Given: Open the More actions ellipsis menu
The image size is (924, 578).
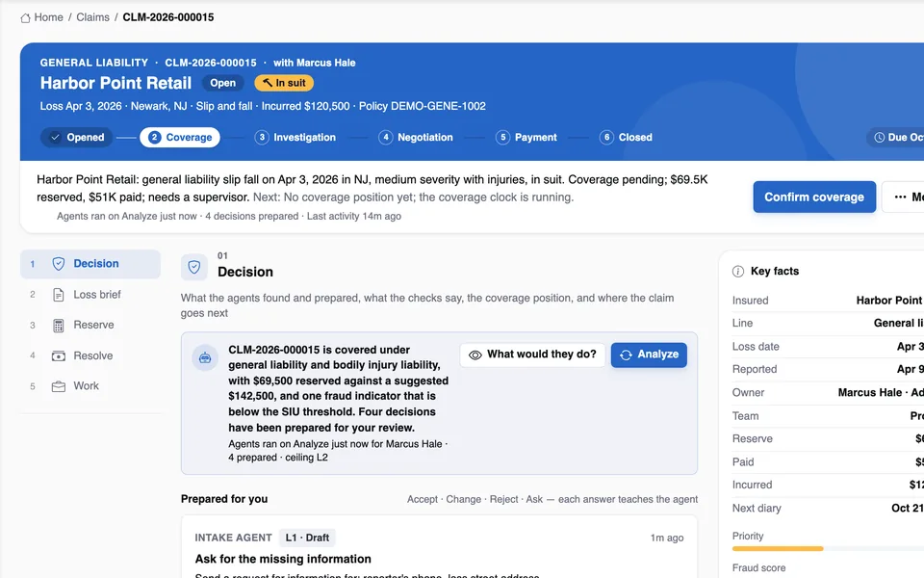Looking at the screenshot, I should (x=903, y=197).
